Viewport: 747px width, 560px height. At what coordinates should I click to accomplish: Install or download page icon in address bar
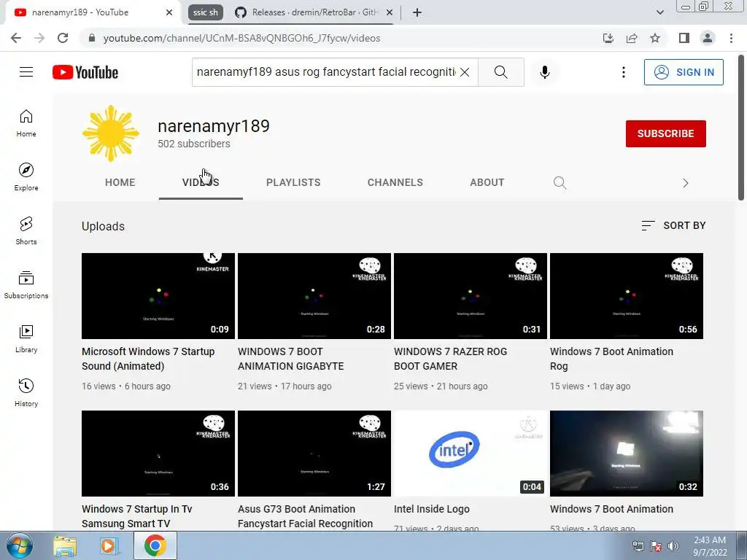click(608, 38)
